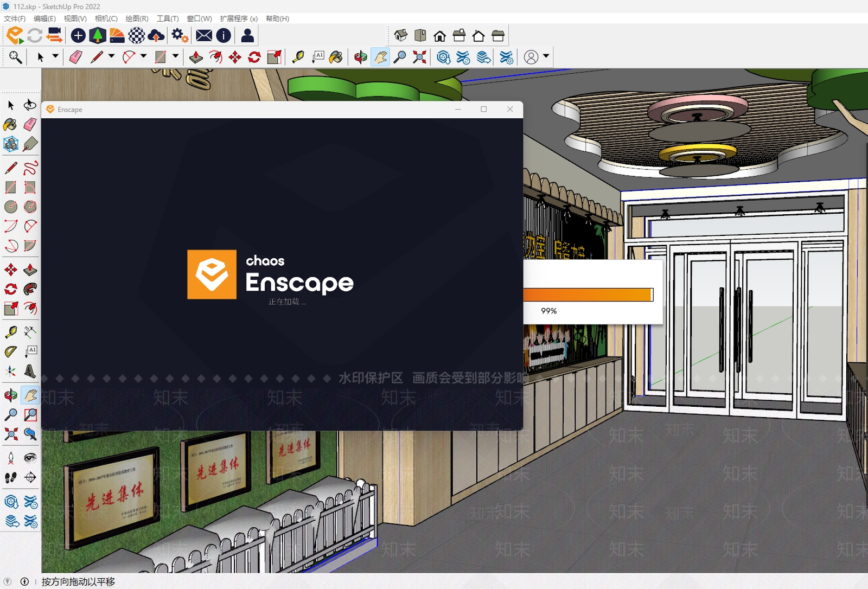
Task: Select the Zoom Window tool
Action: pyautogui.click(x=30, y=414)
